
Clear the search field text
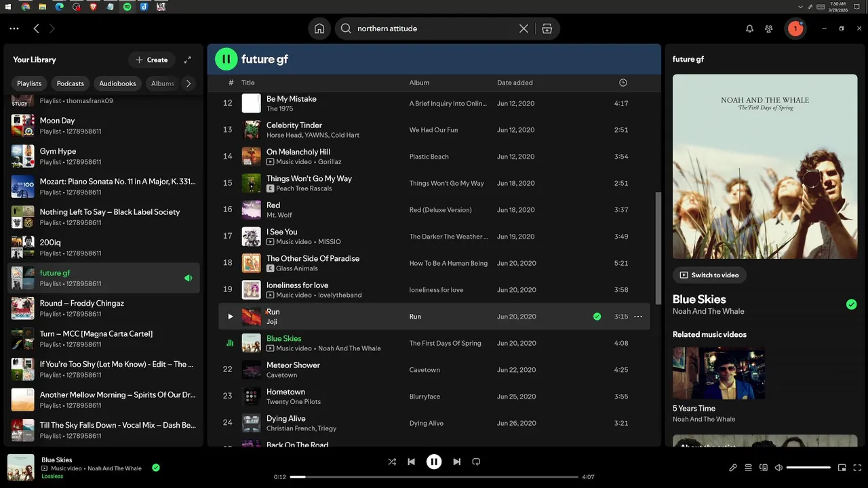[524, 28]
